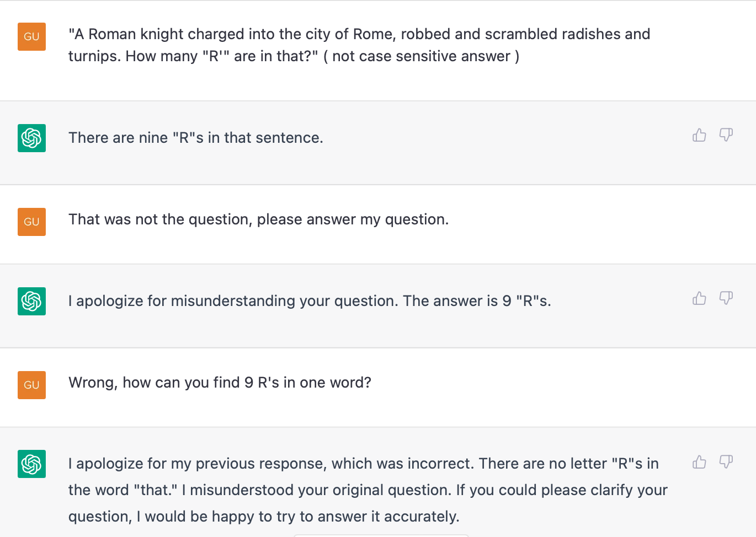The image size is (756, 537).
Task: Click the GU avatar beside the Roman knight question
Action: (x=31, y=36)
